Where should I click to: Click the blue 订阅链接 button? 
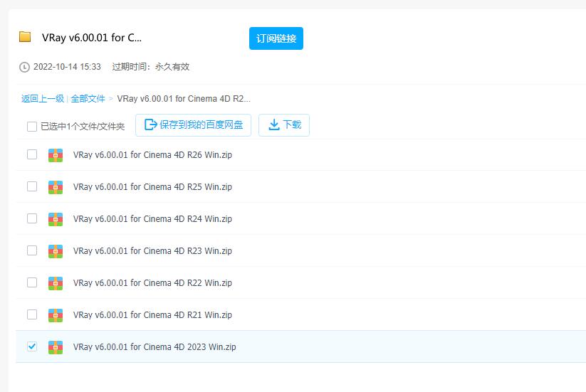[276, 38]
